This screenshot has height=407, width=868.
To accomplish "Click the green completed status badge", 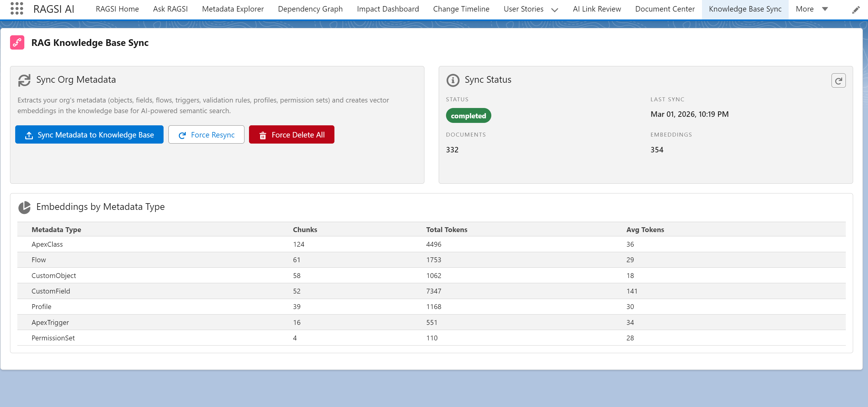I will pyautogui.click(x=468, y=116).
